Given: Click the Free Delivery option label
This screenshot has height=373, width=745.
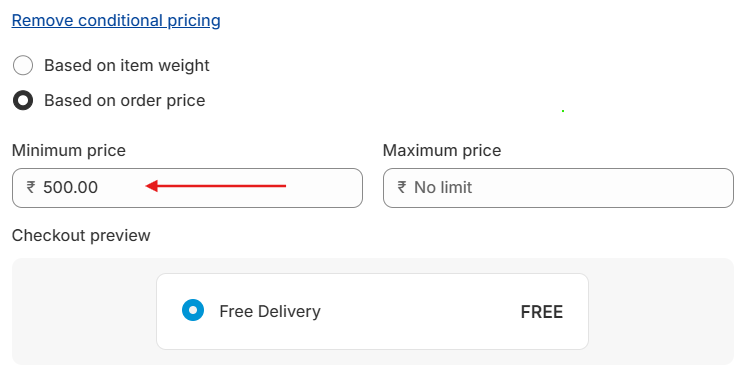Looking at the screenshot, I should (270, 311).
